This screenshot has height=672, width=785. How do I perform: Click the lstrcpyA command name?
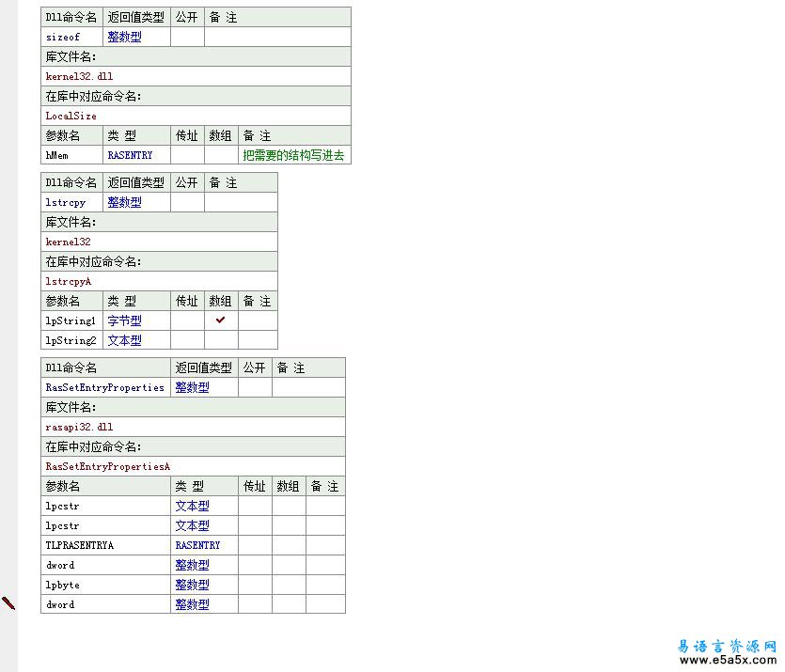69,282
